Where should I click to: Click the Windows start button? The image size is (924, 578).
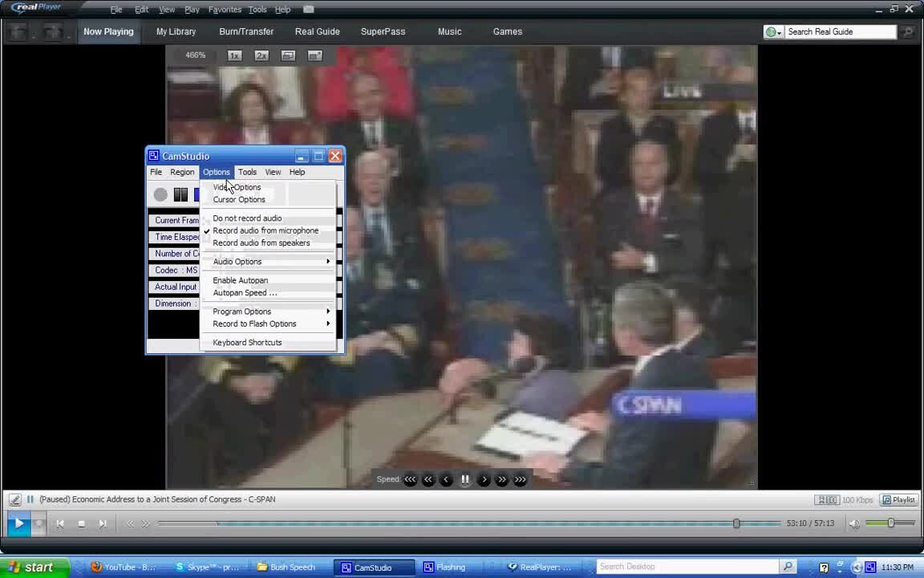click(30, 567)
